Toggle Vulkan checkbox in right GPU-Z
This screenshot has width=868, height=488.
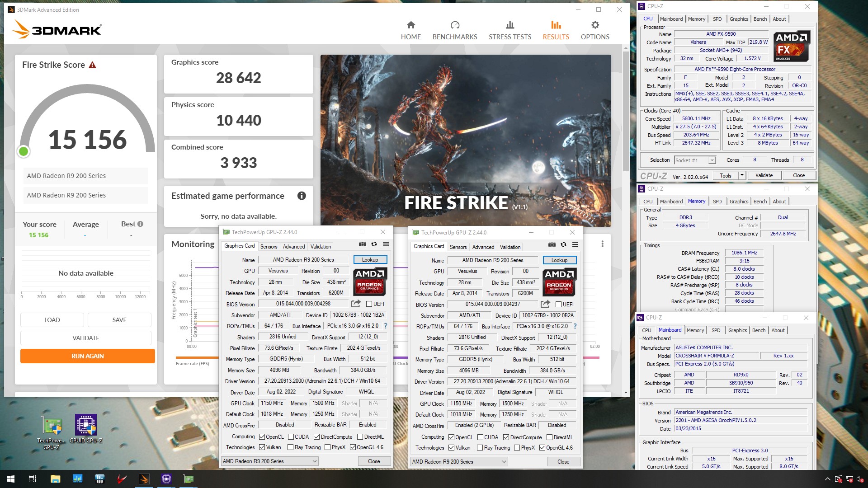point(451,448)
